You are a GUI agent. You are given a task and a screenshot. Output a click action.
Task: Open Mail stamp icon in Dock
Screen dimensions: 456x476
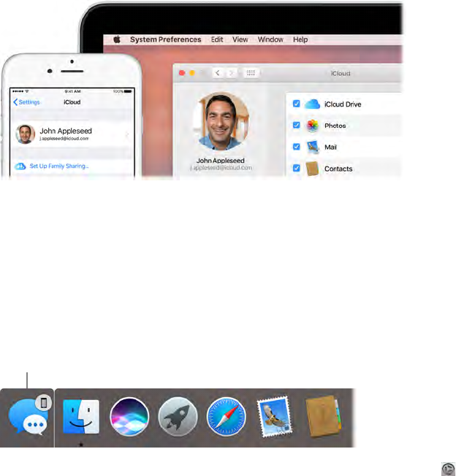click(274, 416)
